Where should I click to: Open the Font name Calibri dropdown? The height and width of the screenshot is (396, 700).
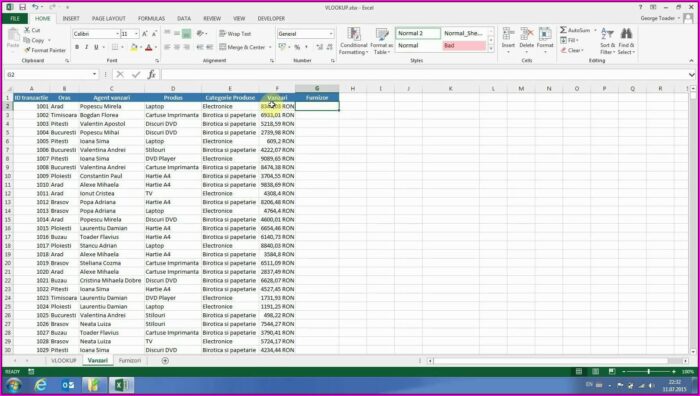coord(117,34)
